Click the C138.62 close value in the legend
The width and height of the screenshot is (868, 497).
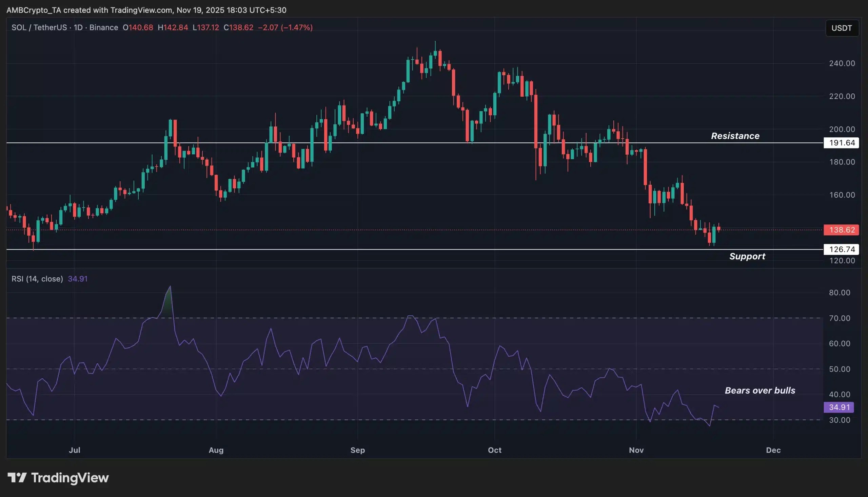[x=238, y=28]
